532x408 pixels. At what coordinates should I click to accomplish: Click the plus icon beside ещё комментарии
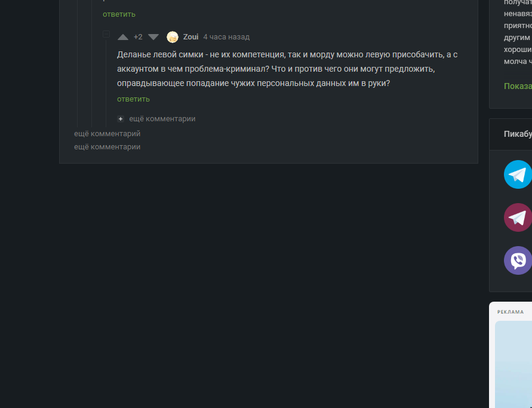coord(121,119)
